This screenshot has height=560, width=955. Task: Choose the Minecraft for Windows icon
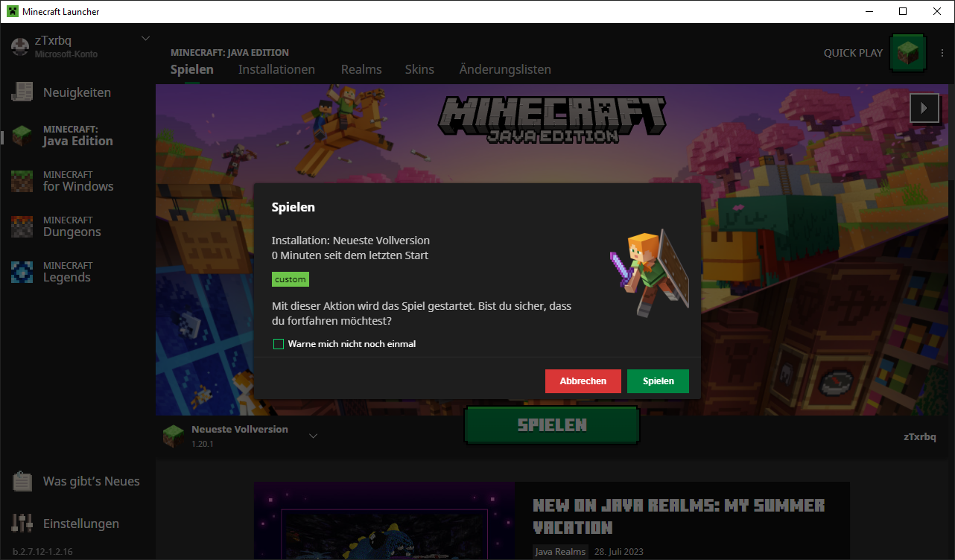tap(22, 181)
